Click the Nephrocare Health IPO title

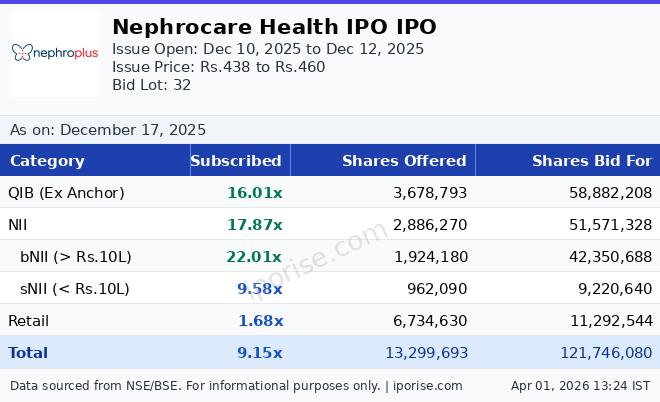point(274,27)
